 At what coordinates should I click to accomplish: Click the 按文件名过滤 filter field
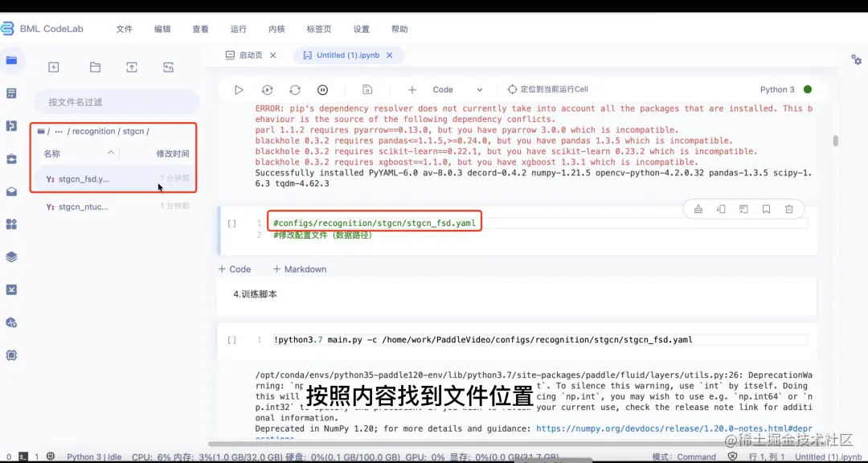pyautogui.click(x=116, y=101)
